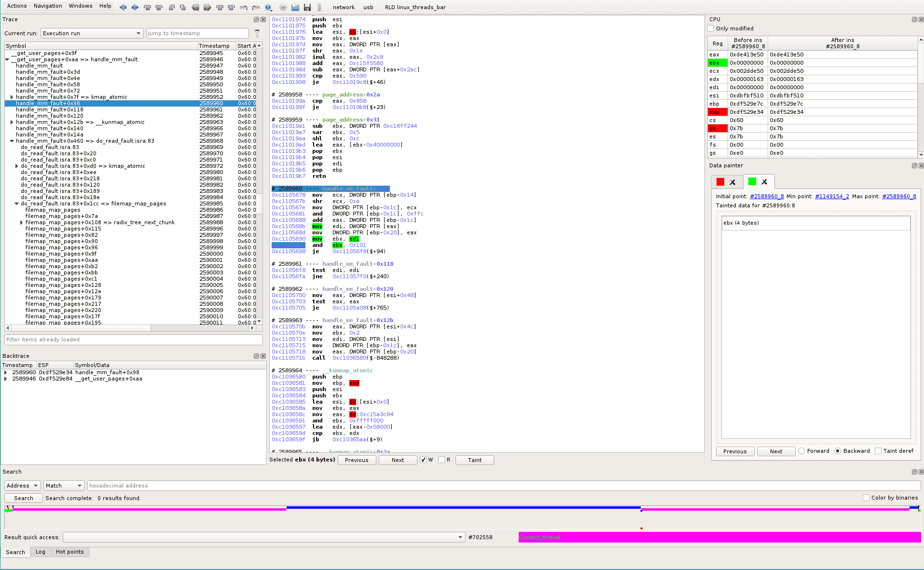Click the Taint button

(474, 460)
